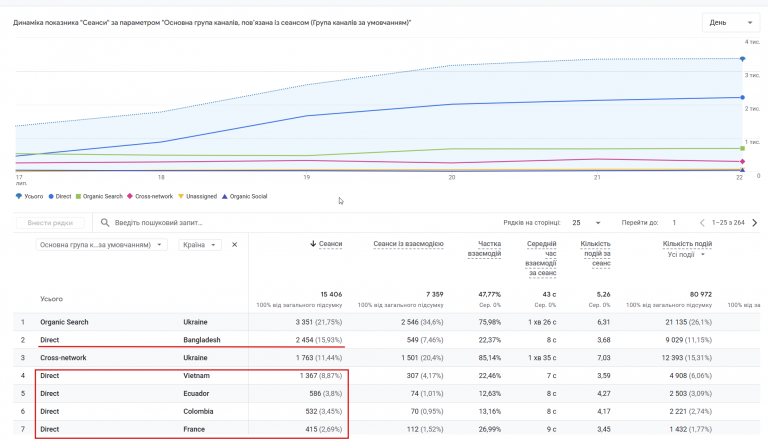The image size is (768, 439).
Task: Toggle Organic Social legend triangle icon
Action: click(x=225, y=196)
